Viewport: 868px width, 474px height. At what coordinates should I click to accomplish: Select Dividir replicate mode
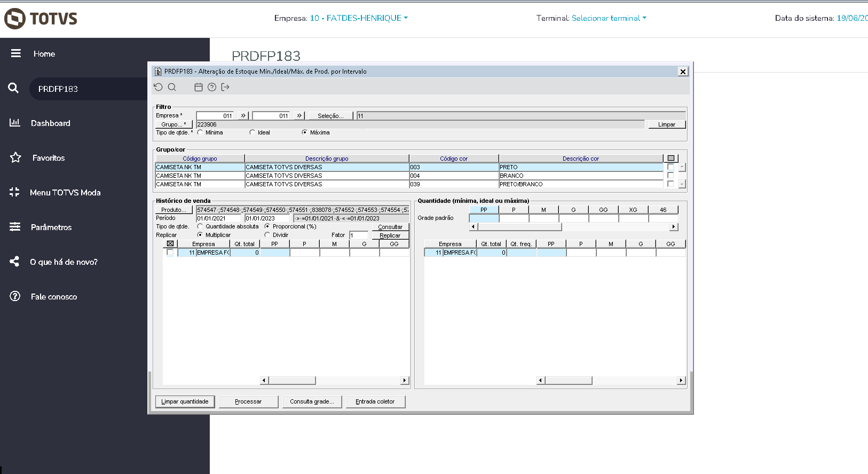point(267,235)
